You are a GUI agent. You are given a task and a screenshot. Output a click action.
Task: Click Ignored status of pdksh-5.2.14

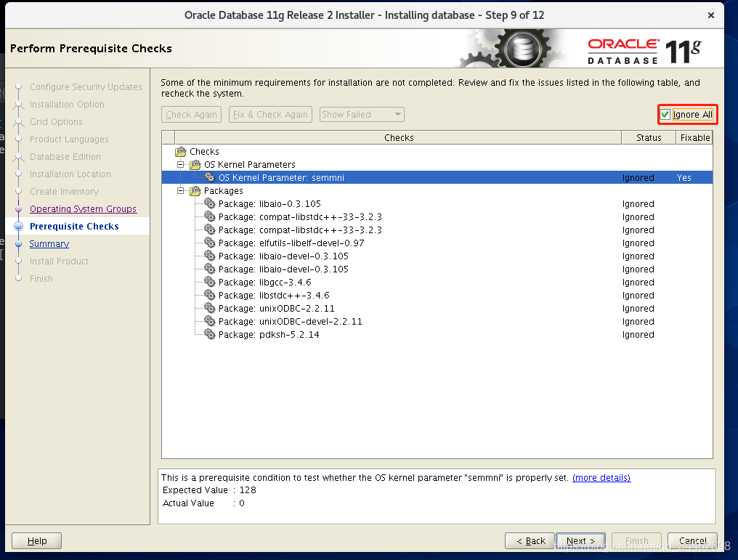tap(638, 335)
